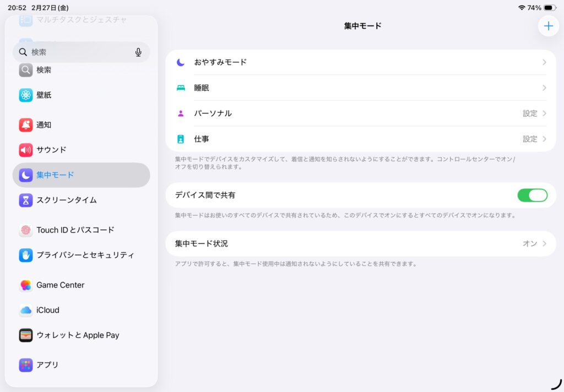564x392 pixels.
Task: Tap 設定 to set up 仕事 focus
Action: [530, 139]
